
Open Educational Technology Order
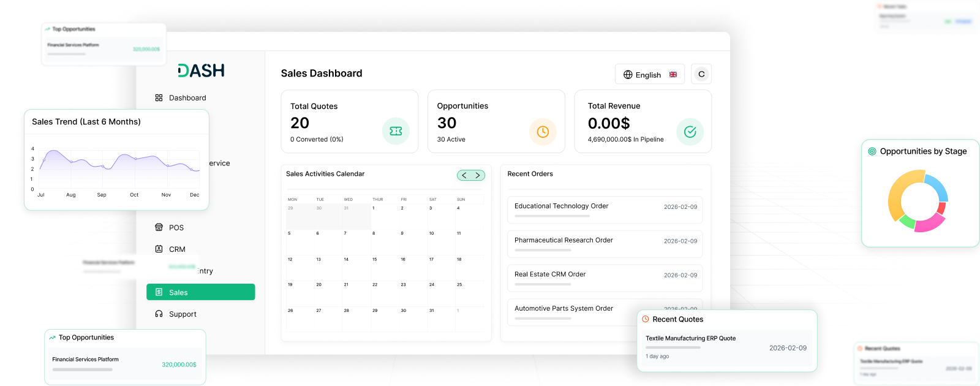click(x=605, y=210)
